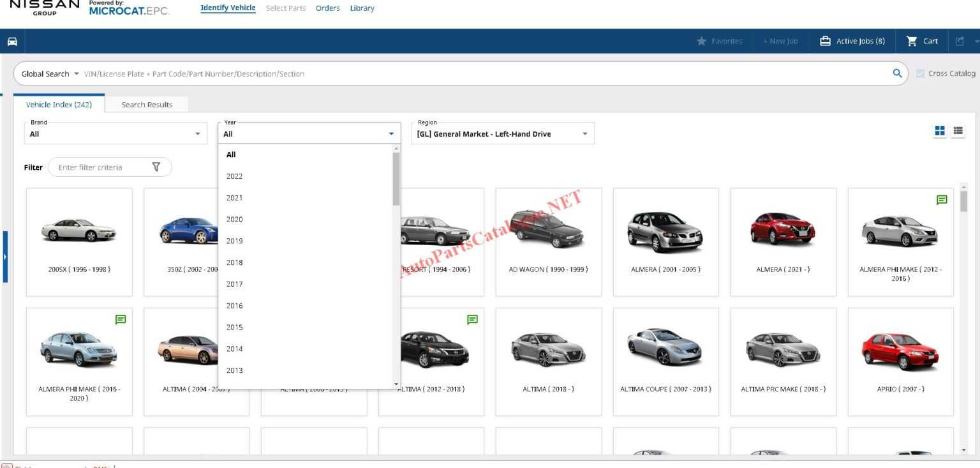Open the Global Search type dropdown
The height and width of the screenshot is (468, 980).
[50, 73]
